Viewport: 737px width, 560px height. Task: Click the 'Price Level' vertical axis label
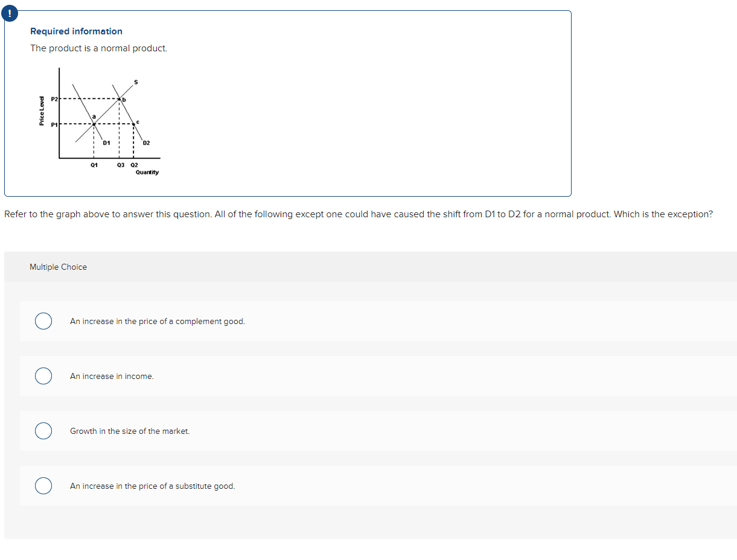(x=42, y=111)
